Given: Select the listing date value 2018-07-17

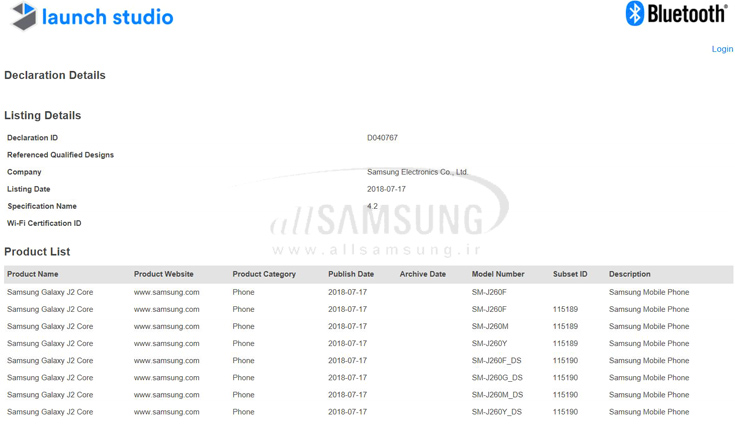Looking at the screenshot, I should (x=386, y=189).
